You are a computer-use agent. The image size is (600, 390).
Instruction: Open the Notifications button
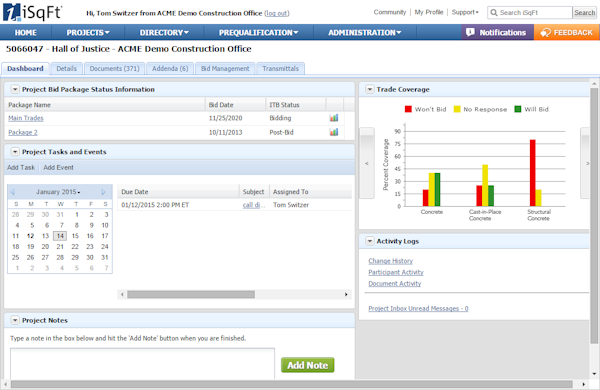tap(497, 33)
